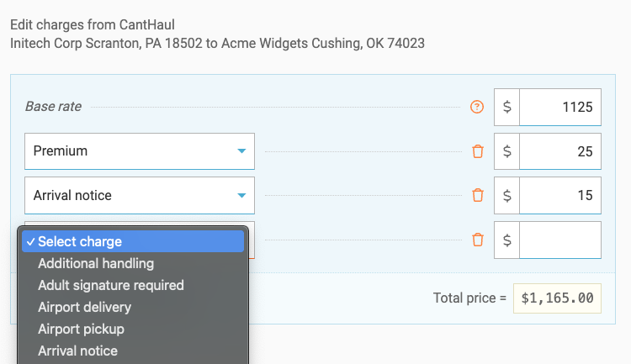Select 'Airport pickup' charge option
The width and height of the screenshot is (631, 364).
click(81, 329)
